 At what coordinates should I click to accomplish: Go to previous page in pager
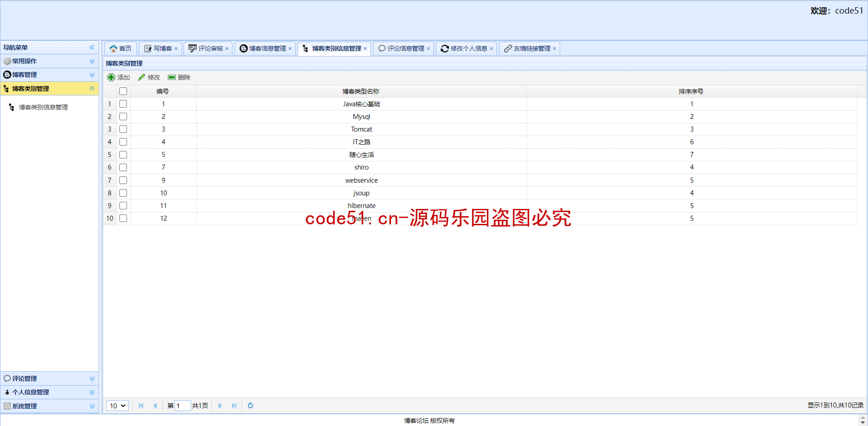155,406
